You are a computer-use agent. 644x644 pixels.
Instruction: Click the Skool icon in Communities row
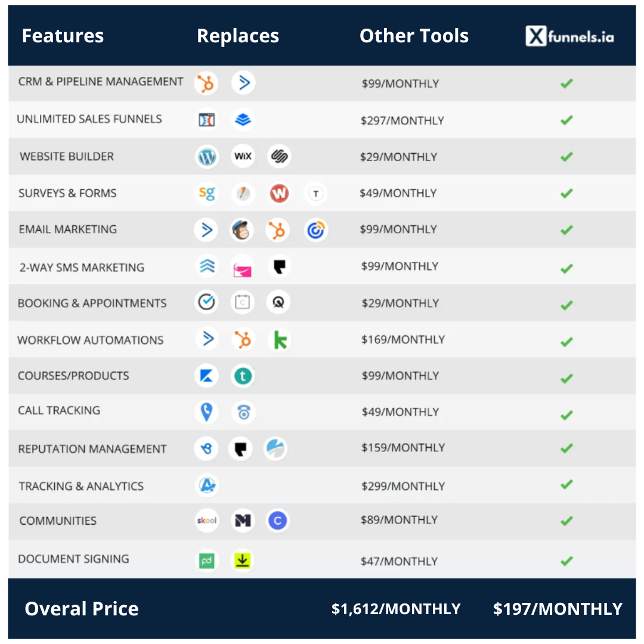tap(207, 521)
